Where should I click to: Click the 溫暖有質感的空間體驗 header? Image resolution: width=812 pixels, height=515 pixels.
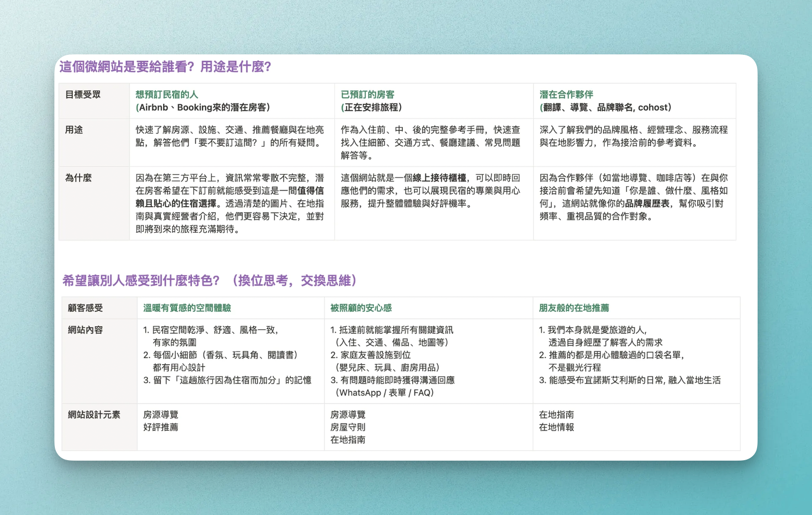click(187, 308)
